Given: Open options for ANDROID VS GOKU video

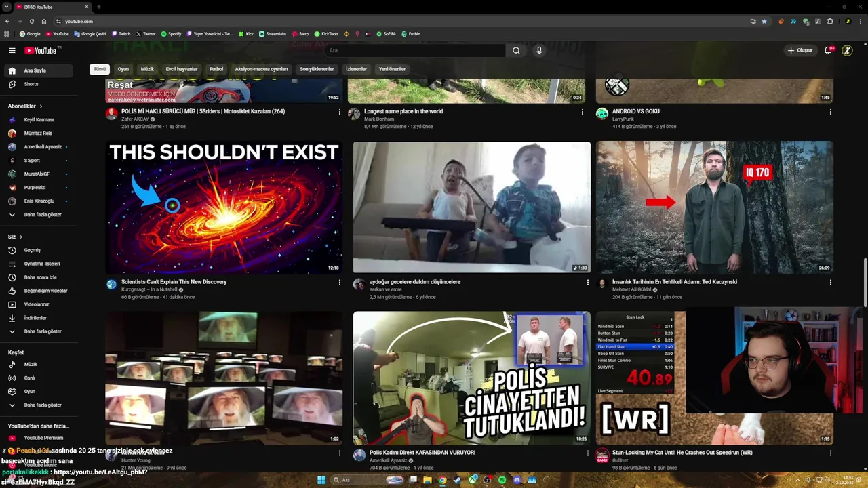Looking at the screenshot, I should click(831, 112).
